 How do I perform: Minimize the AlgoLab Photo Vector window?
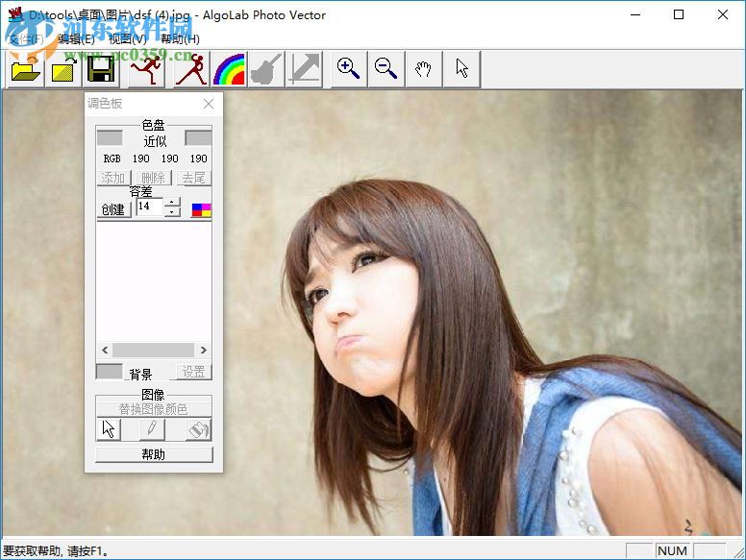click(x=635, y=14)
